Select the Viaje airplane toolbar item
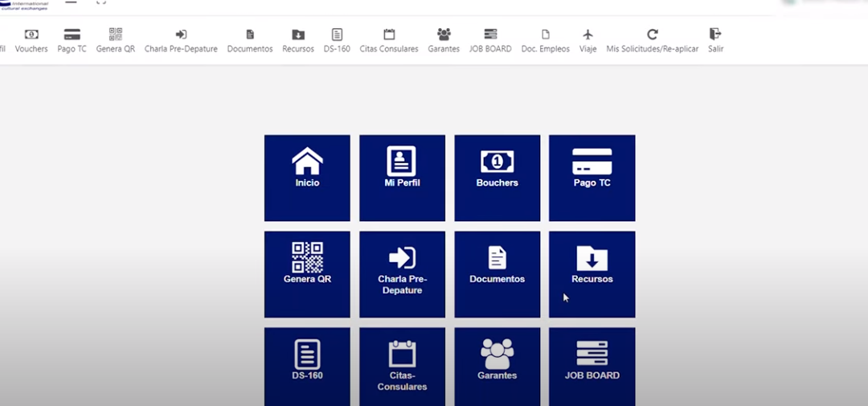This screenshot has width=868, height=406. click(588, 41)
